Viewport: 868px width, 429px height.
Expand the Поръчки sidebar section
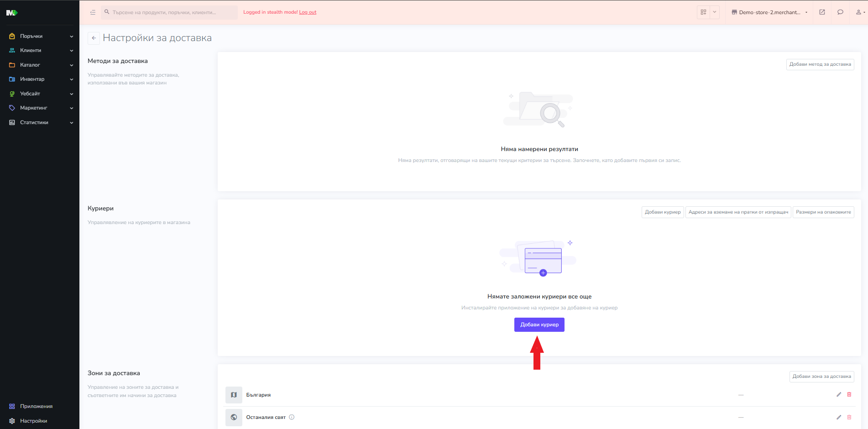pos(40,36)
